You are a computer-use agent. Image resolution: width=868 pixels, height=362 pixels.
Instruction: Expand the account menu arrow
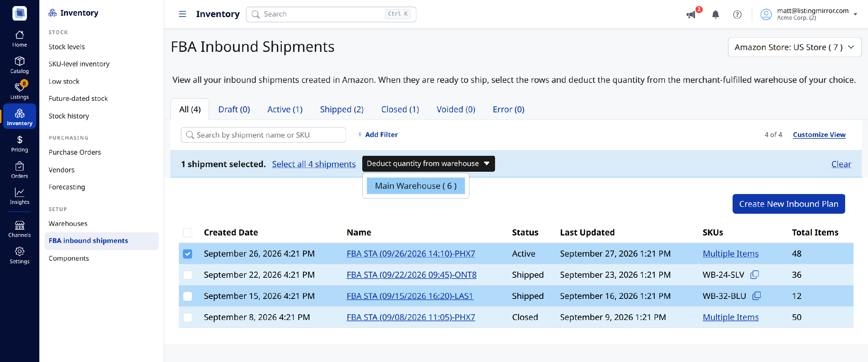coord(855,14)
